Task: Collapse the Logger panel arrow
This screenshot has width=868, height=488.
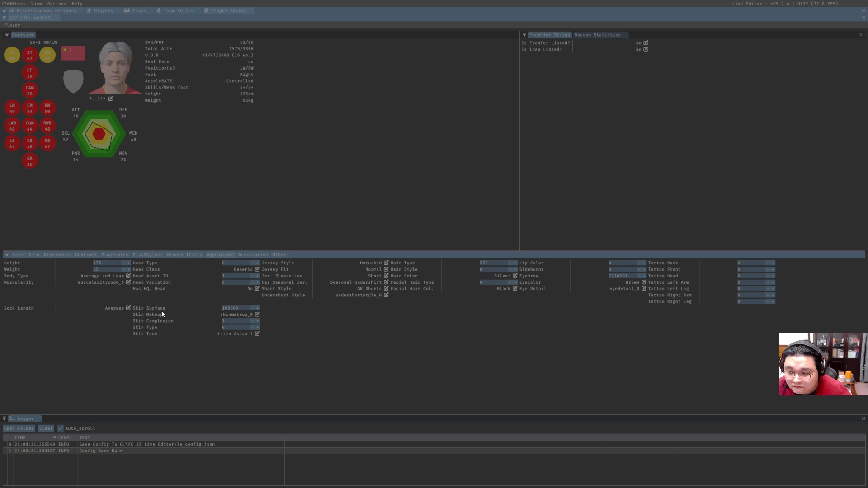Action: pos(4,418)
